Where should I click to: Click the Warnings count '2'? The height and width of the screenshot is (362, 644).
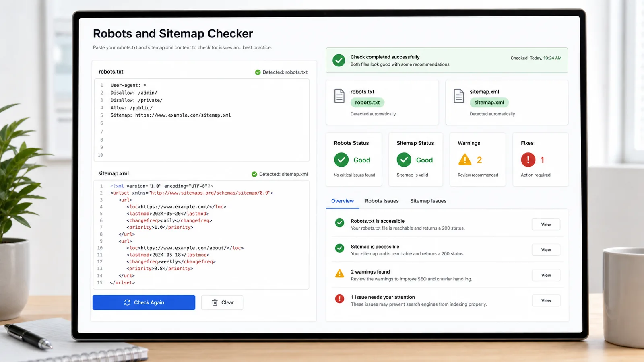coord(479,160)
